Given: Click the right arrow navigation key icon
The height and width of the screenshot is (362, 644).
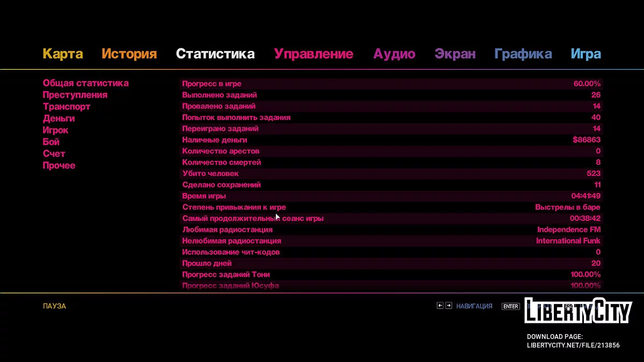Looking at the screenshot, I should tap(449, 306).
